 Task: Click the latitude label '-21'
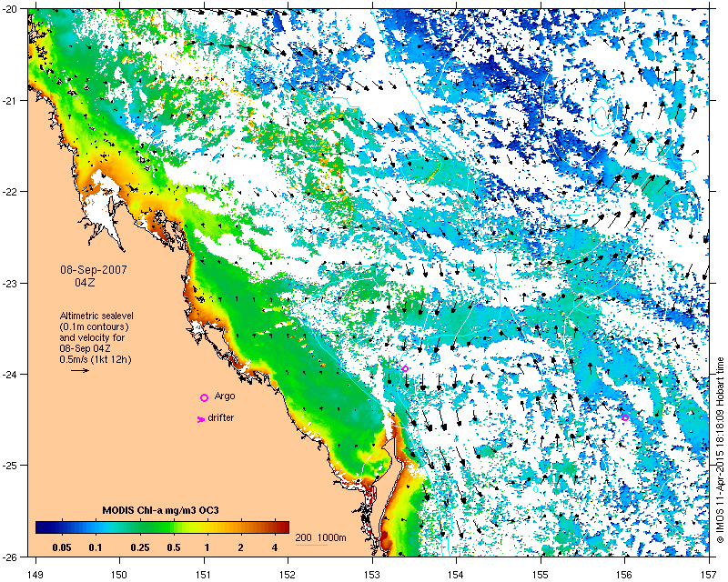[x=8, y=101]
